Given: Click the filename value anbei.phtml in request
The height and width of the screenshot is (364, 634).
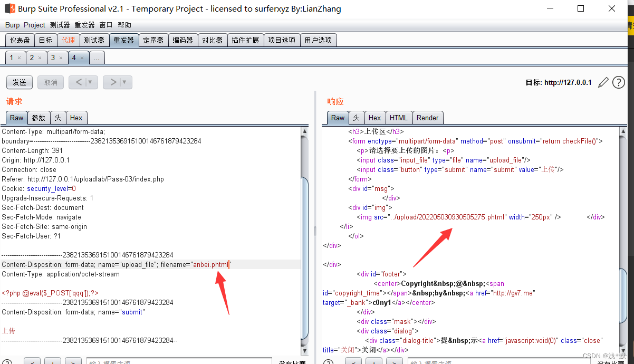Looking at the screenshot, I should (211, 264).
